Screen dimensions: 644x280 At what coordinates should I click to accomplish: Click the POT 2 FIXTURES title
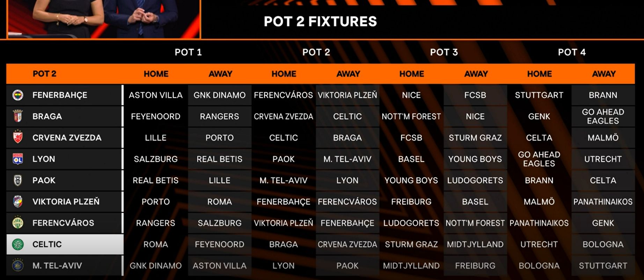(320, 21)
